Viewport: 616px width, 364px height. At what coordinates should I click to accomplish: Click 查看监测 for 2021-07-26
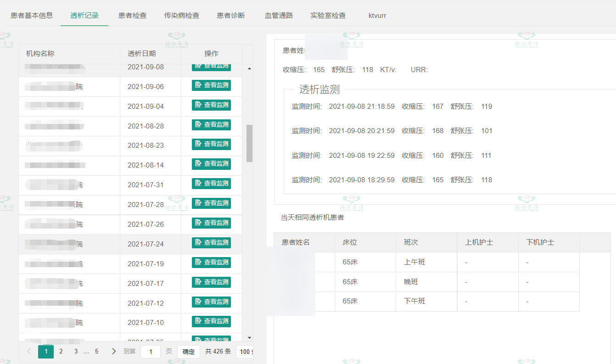pyautogui.click(x=211, y=223)
